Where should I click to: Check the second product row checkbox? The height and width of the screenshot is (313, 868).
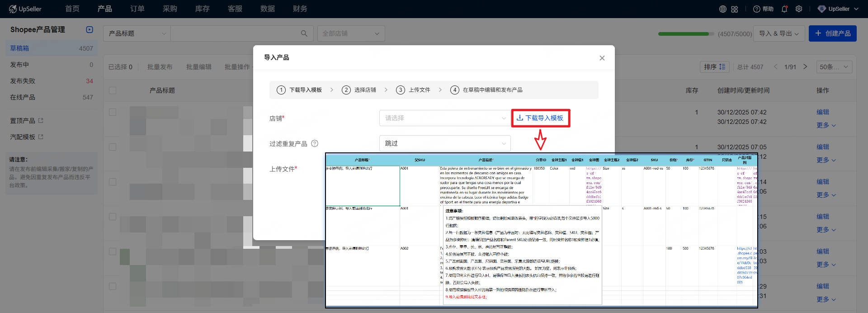[x=113, y=147]
